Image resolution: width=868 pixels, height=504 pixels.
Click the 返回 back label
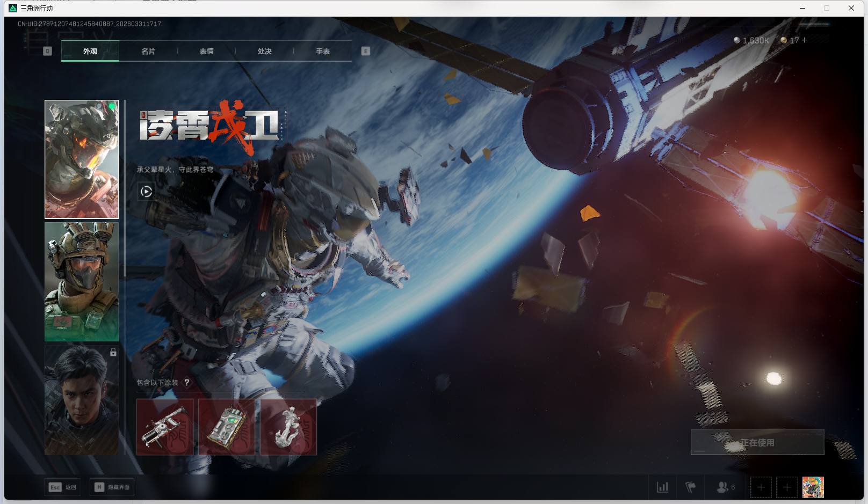71,487
